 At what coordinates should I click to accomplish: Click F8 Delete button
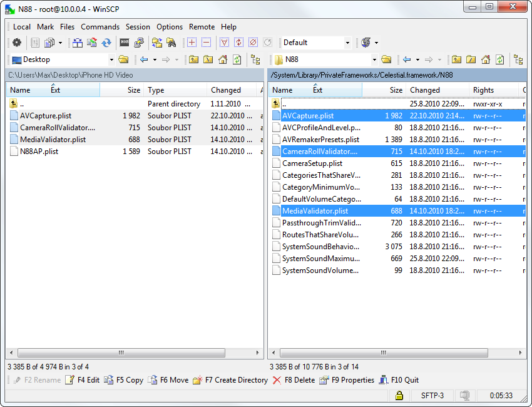pos(294,380)
